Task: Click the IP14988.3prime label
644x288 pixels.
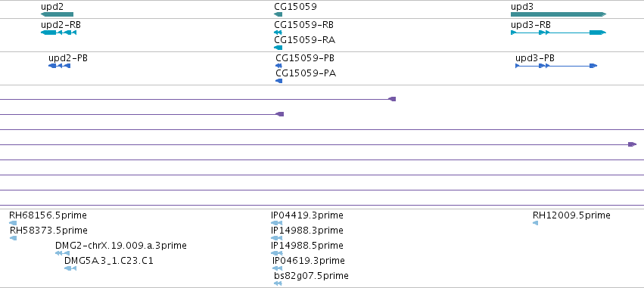Action: pos(306,230)
